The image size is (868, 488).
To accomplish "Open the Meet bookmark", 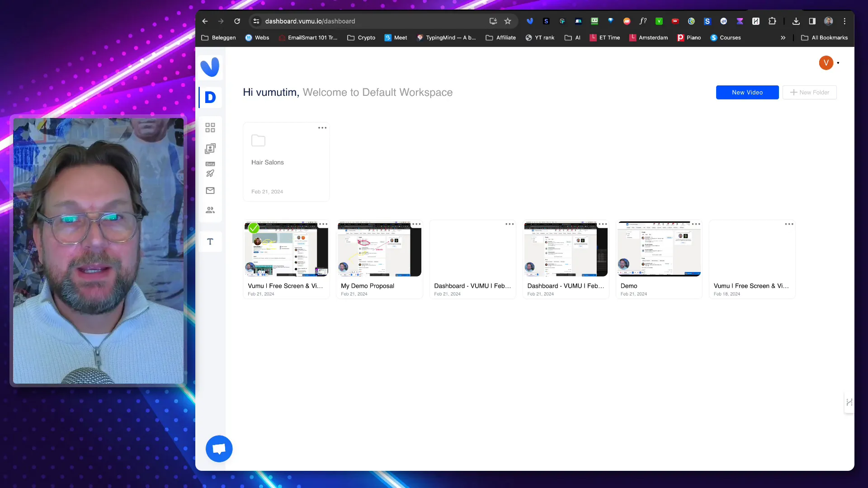I will point(396,38).
